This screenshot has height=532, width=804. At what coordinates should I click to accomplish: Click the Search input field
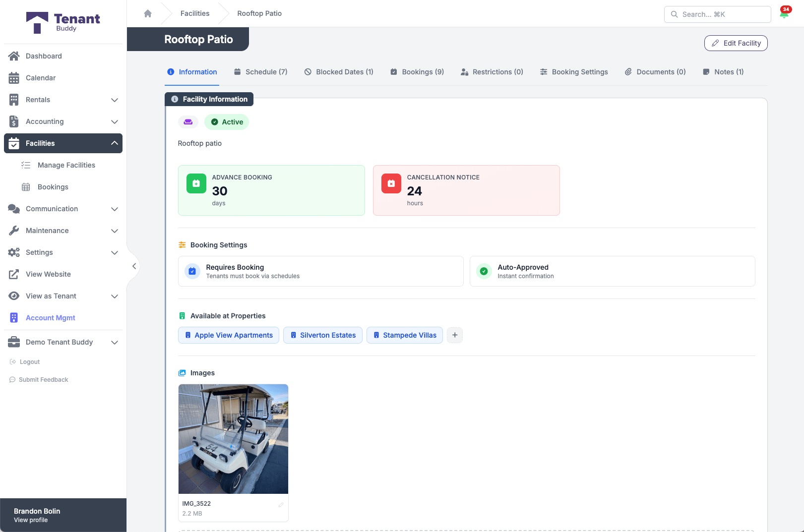coord(718,14)
